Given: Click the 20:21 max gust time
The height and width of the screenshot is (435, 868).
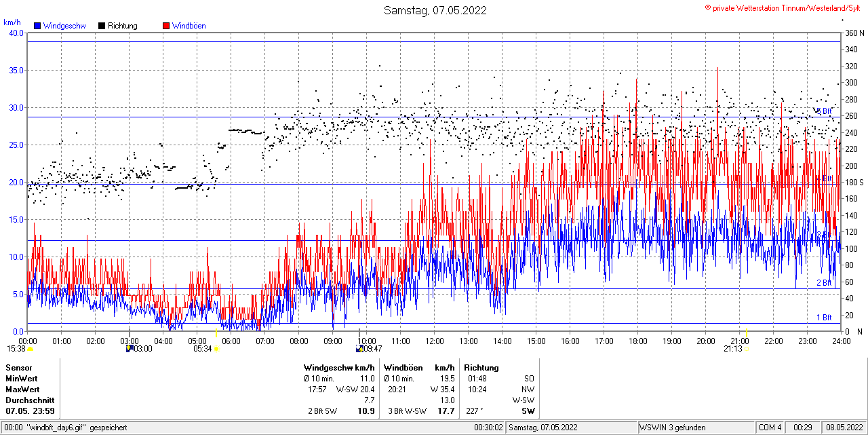Looking at the screenshot, I should 397,390.
